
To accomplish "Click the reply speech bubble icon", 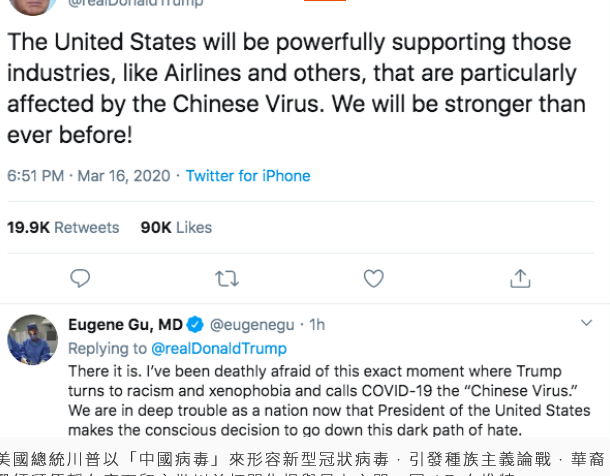I will [x=81, y=277].
